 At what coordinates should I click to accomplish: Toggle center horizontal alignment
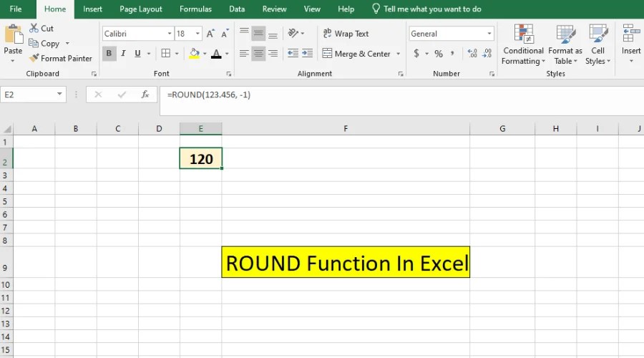click(258, 54)
